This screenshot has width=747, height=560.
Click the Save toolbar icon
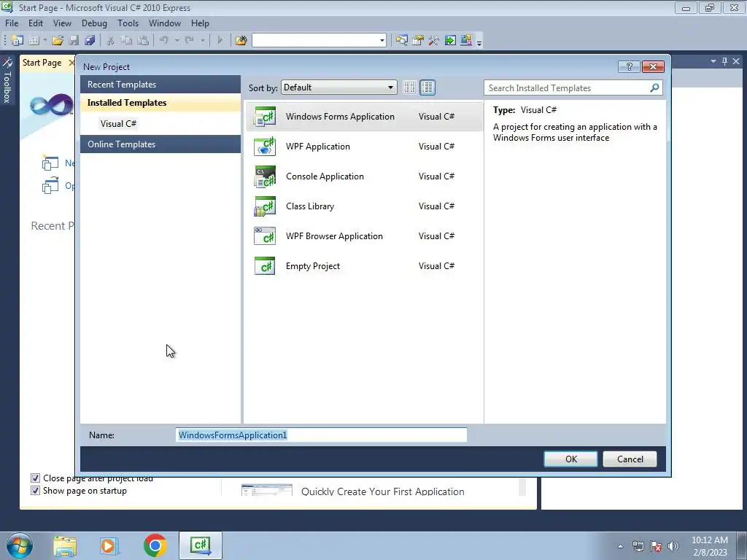(x=74, y=41)
